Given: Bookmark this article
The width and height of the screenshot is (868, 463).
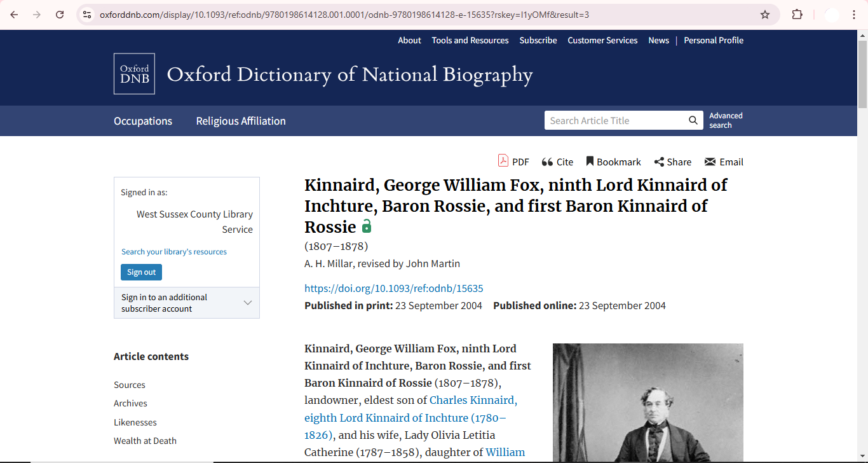Looking at the screenshot, I should pyautogui.click(x=613, y=162).
